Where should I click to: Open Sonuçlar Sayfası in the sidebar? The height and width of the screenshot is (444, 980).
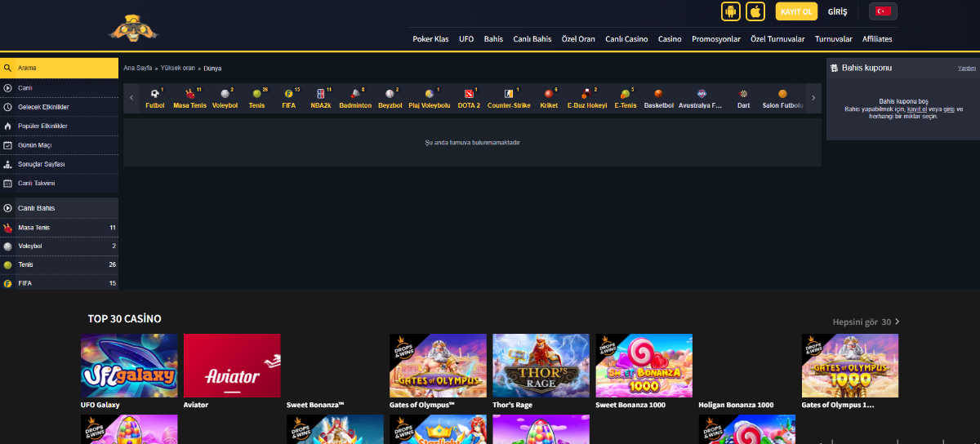pyautogui.click(x=59, y=164)
